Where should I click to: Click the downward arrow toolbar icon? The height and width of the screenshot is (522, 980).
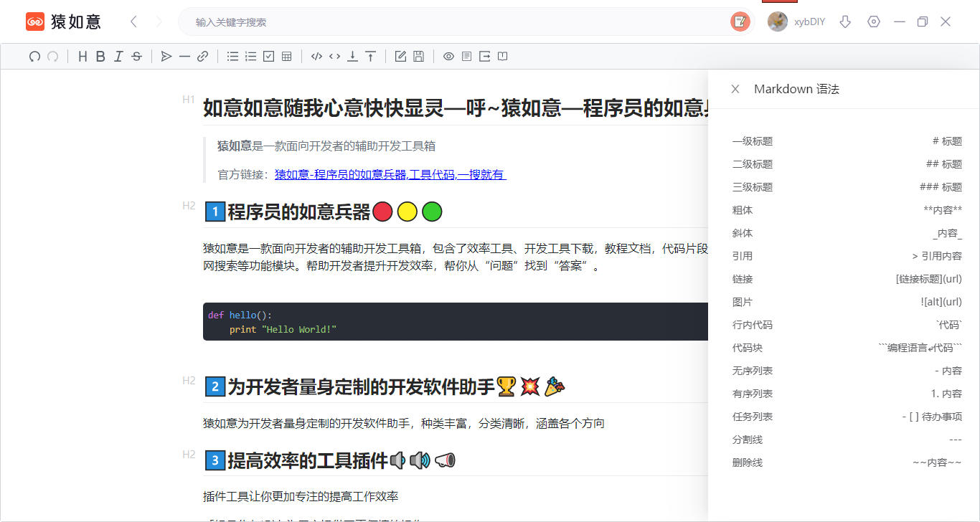(x=352, y=57)
